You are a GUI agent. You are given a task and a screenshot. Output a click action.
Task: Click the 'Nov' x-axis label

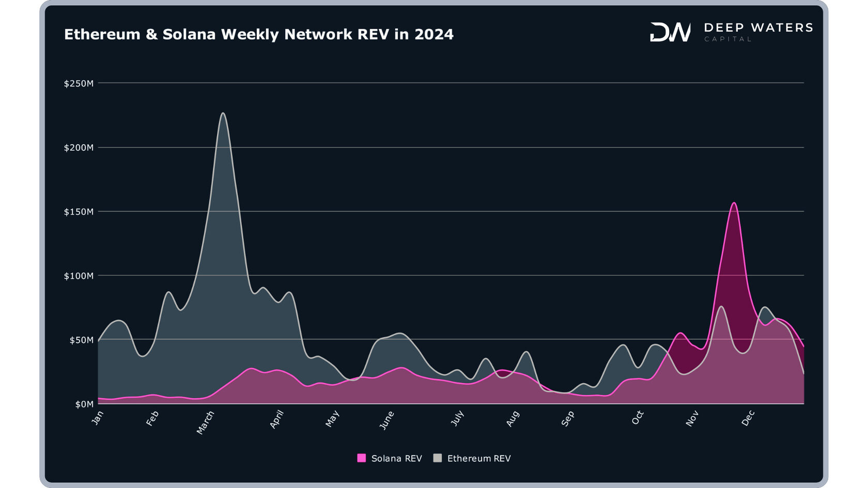692,419
